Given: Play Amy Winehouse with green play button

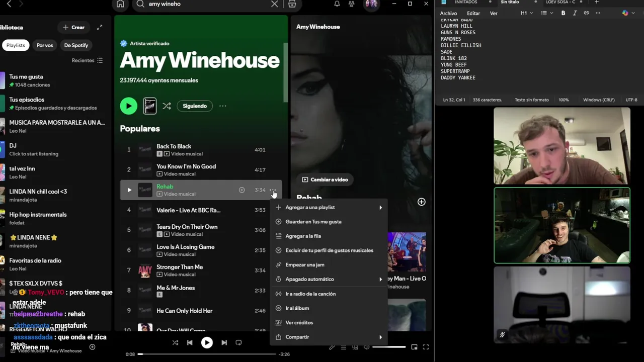Looking at the screenshot, I should tap(128, 106).
